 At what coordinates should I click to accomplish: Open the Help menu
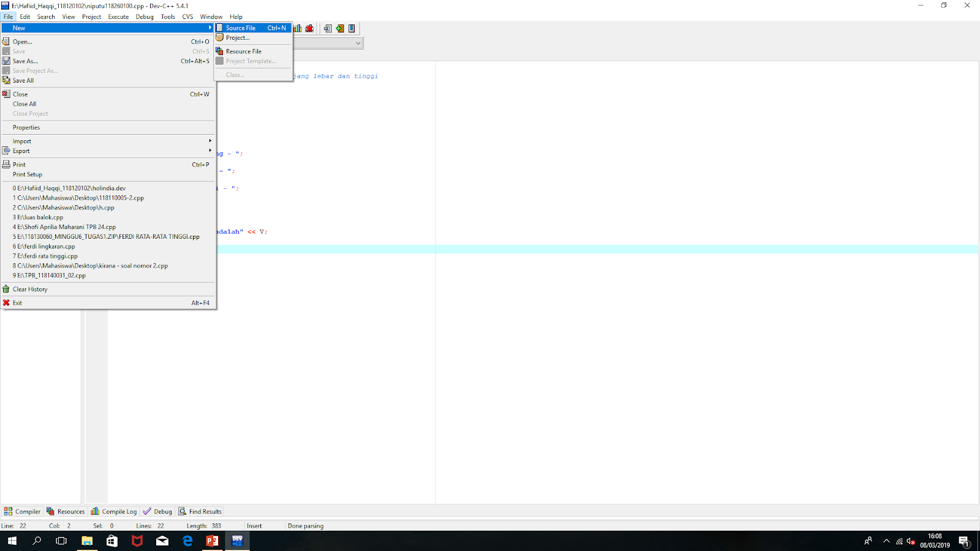point(236,17)
